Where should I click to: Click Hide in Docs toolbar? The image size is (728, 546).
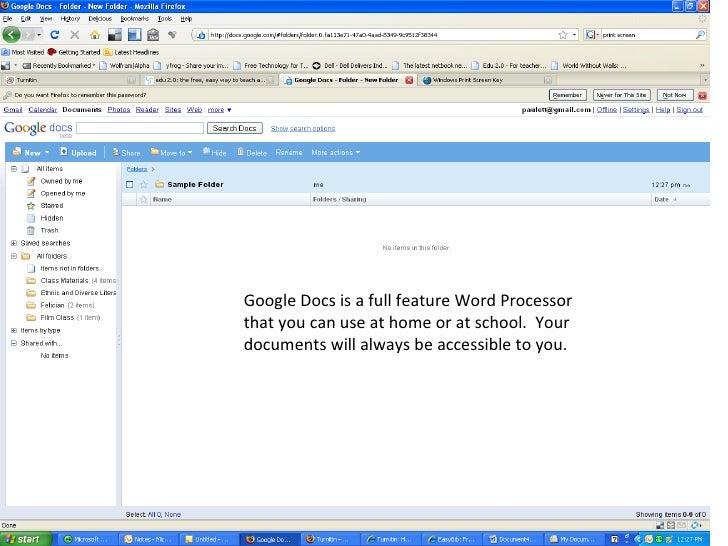[214, 152]
